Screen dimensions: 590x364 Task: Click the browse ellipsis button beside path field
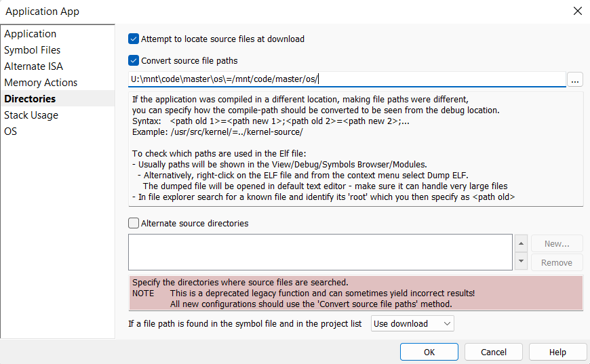click(x=575, y=80)
